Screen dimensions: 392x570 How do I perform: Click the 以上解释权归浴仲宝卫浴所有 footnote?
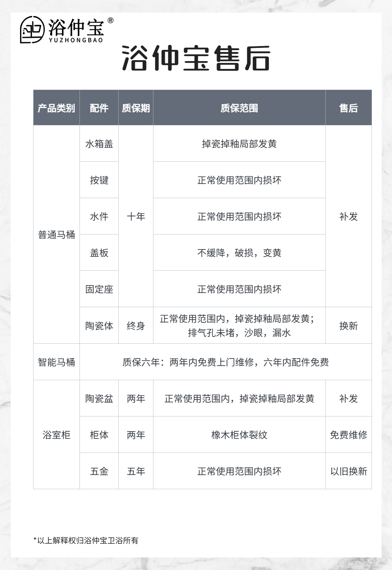tap(86, 541)
